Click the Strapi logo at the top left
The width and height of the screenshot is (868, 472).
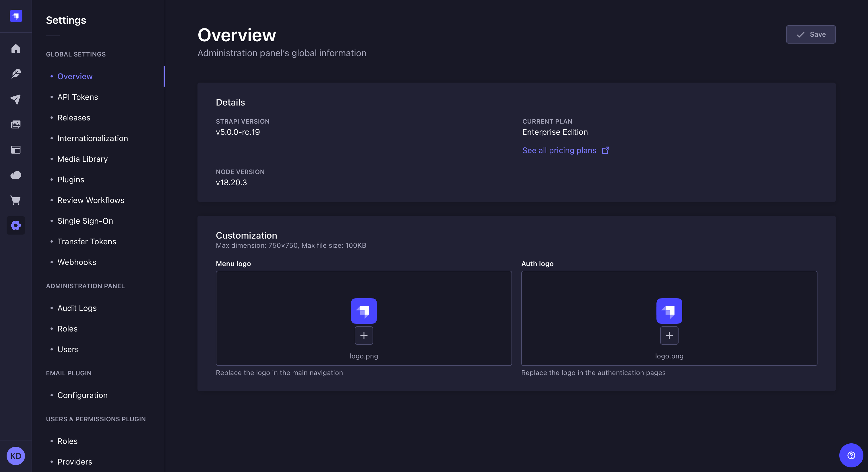tap(15, 16)
